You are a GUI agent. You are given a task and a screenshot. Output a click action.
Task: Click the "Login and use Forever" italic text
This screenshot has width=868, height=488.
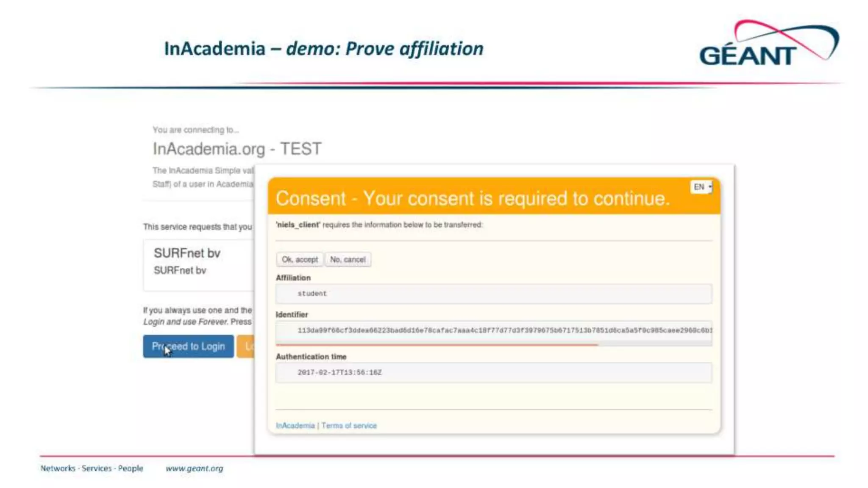click(x=185, y=322)
